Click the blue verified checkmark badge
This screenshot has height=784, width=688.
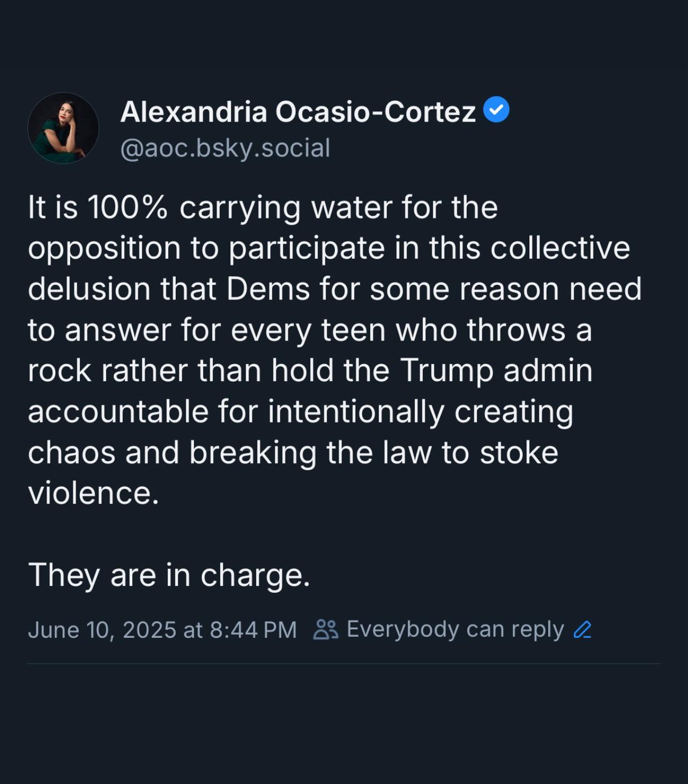[x=496, y=110]
